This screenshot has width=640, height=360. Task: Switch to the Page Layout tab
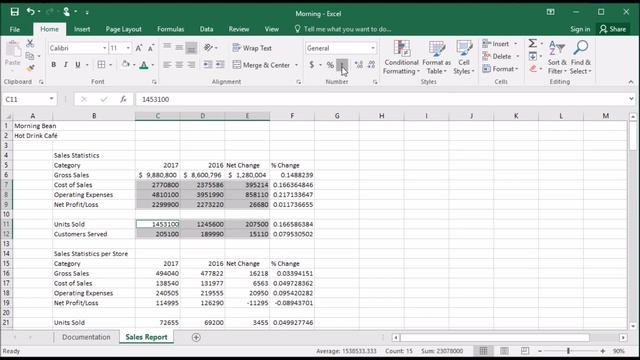click(123, 29)
